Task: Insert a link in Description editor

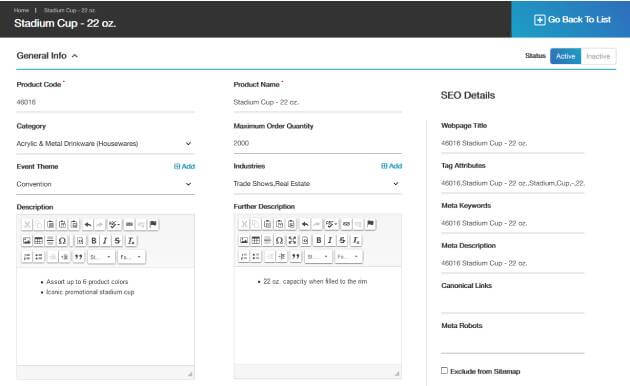Action: (129, 224)
